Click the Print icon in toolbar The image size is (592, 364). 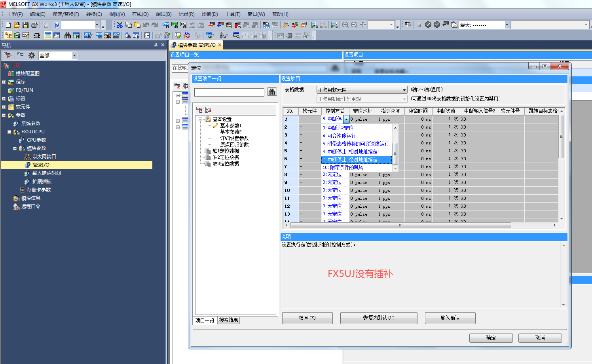[34, 25]
